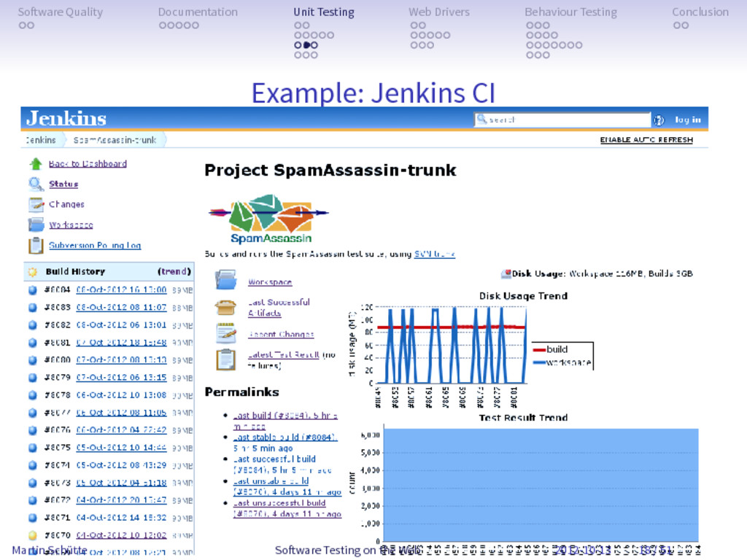Open build 08-Oct-2012 16 link for #8084

(122, 289)
